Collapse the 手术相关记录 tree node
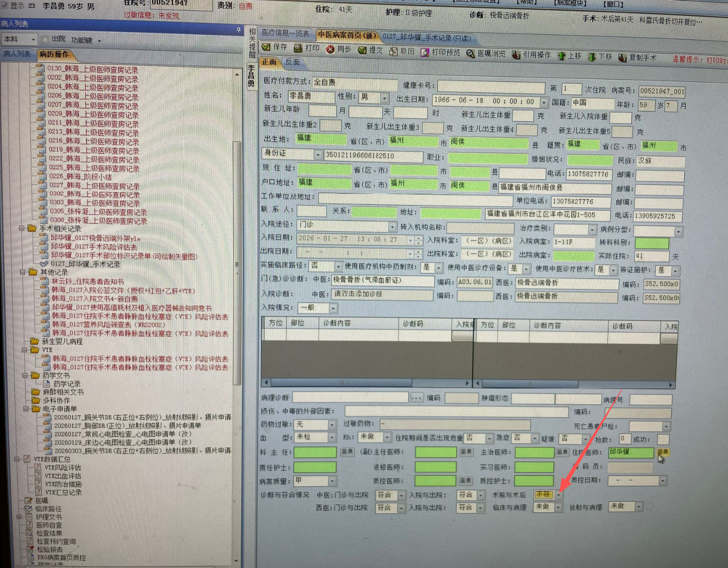This screenshot has width=728, height=568. pos(21,228)
